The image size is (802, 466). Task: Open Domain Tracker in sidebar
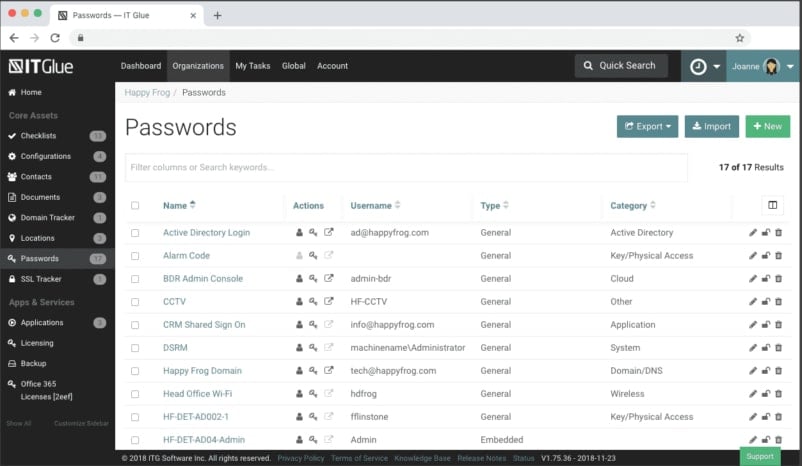pos(57,217)
